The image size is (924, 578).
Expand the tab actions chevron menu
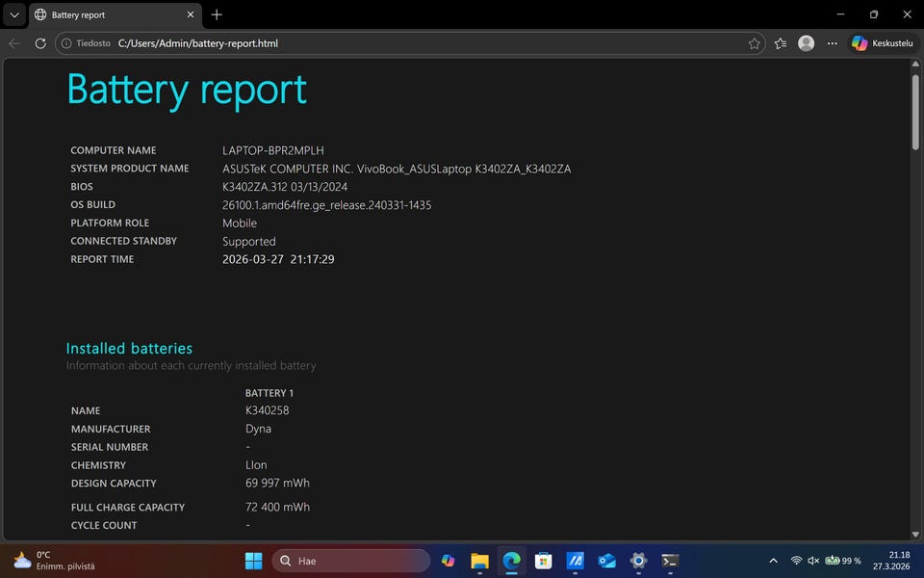coord(13,14)
